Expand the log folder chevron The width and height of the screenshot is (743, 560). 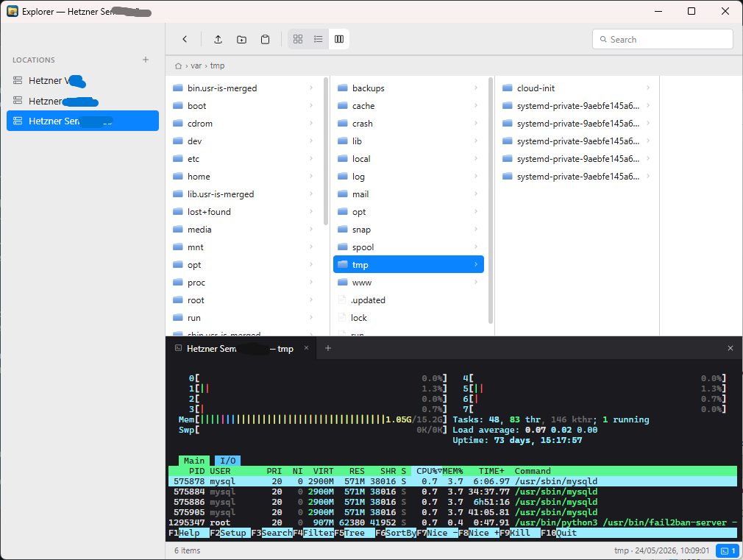(x=476, y=176)
